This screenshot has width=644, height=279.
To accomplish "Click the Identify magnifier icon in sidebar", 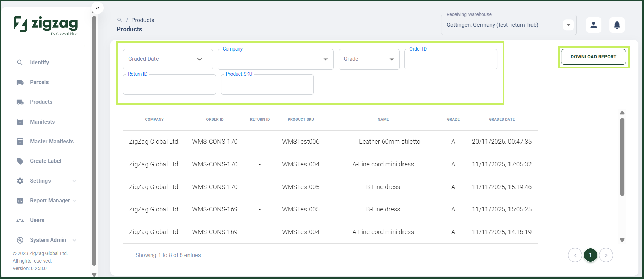I will pyautogui.click(x=20, y=63).
